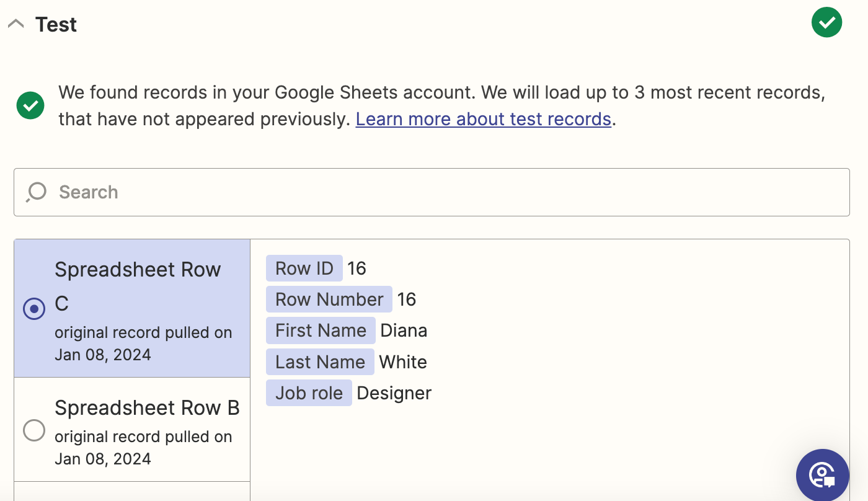This screenshot has width=868, height=501.
Task: Click the Row Number field label
Action: pos(329,299)
